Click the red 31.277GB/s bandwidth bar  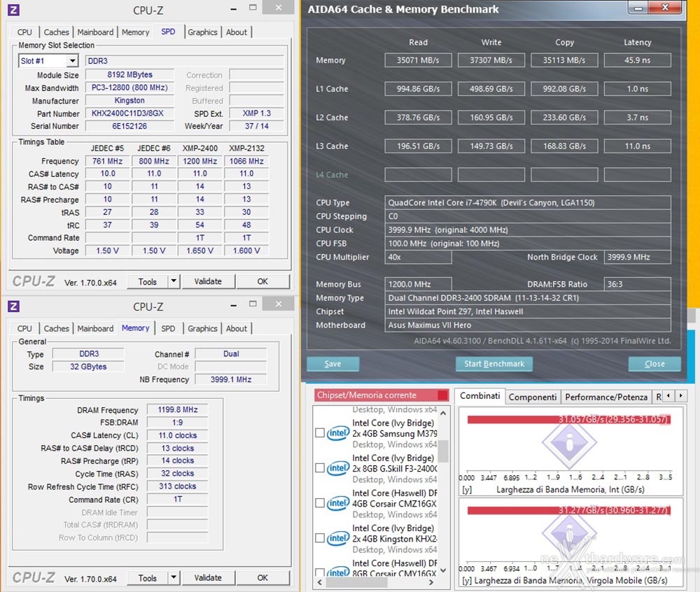[568, 510]
